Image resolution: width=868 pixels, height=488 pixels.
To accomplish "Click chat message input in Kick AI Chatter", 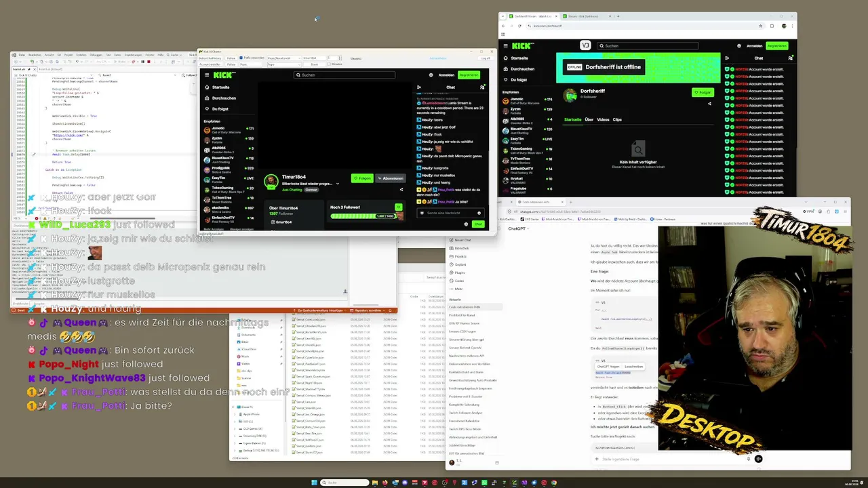I will pyautogui.click(x=449, y=213).
